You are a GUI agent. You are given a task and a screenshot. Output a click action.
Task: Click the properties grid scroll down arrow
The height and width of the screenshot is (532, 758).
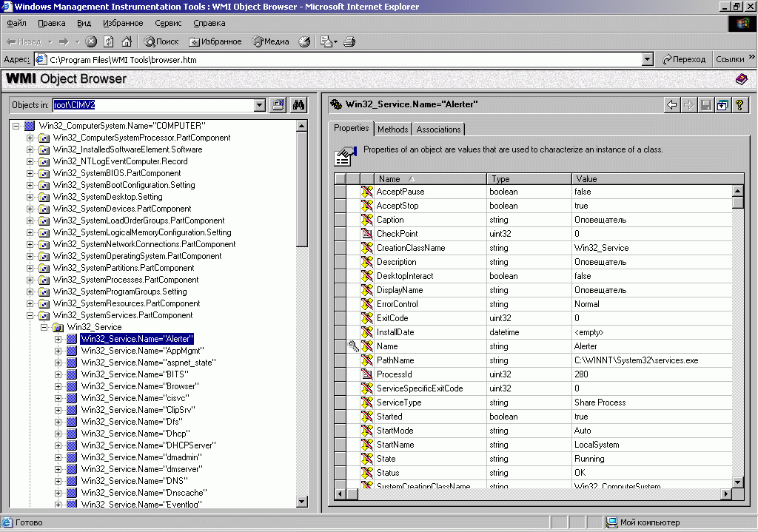coord(738,482)
